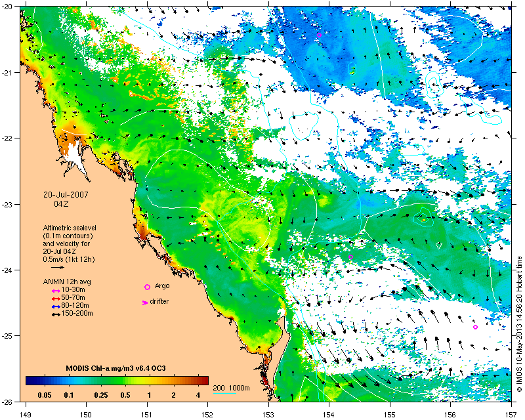Screen dimensions: 525x420
Task: Click the 'ANMN 12h avg' heading
Action: (67, 282)
